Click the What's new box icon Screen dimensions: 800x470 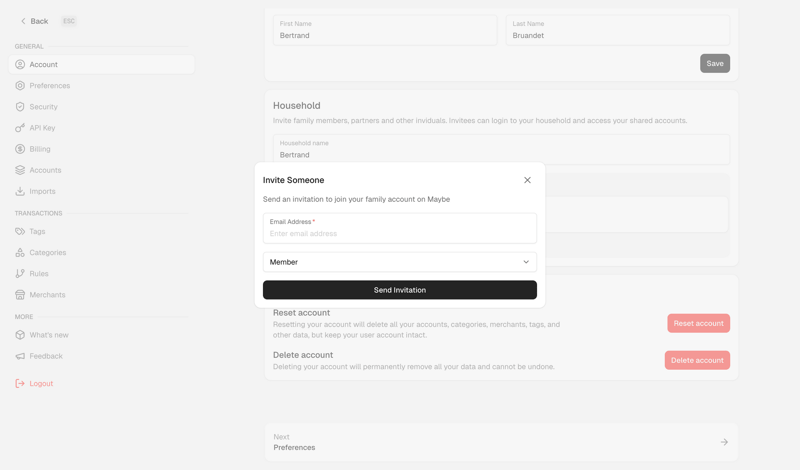(20, 335)
